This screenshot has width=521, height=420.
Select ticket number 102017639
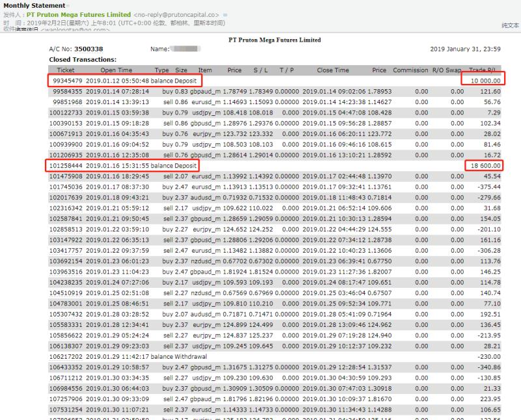[x=66, y=197]
